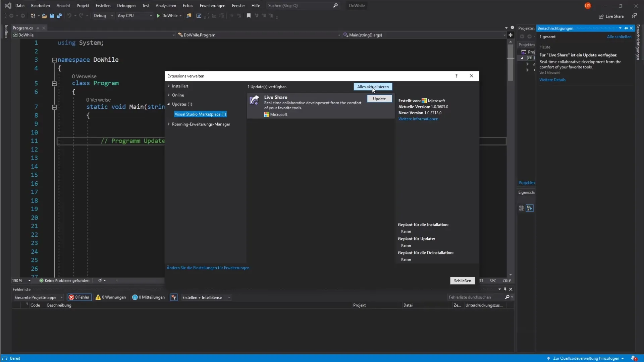The image size is (644, 362).
Task: Open Weitere Informationen link
Action: click(418, 119)
